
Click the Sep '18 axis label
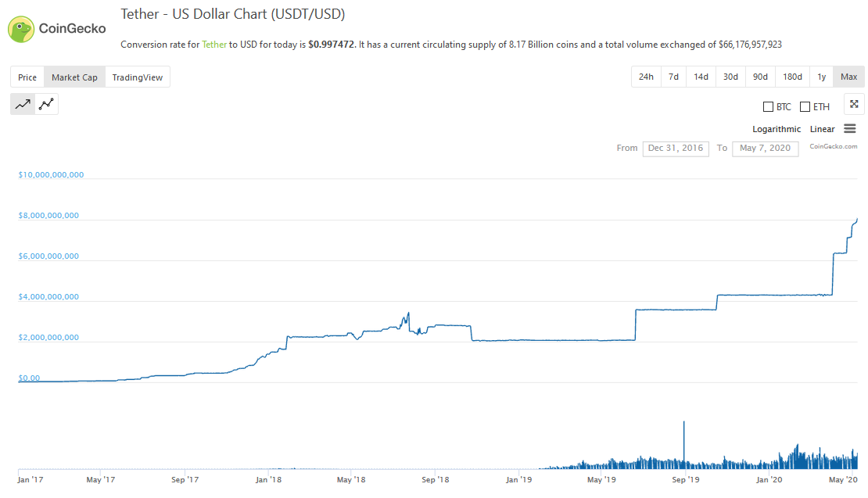(x=435, y=480)
